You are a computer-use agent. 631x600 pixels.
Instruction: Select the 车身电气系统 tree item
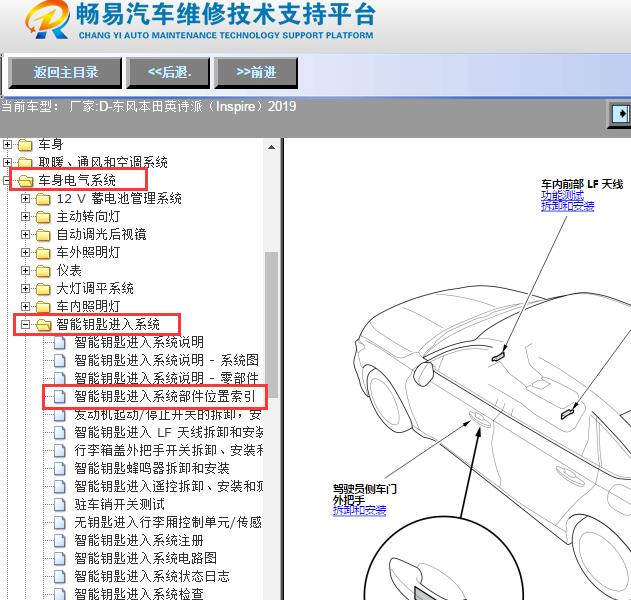point(77,180)
